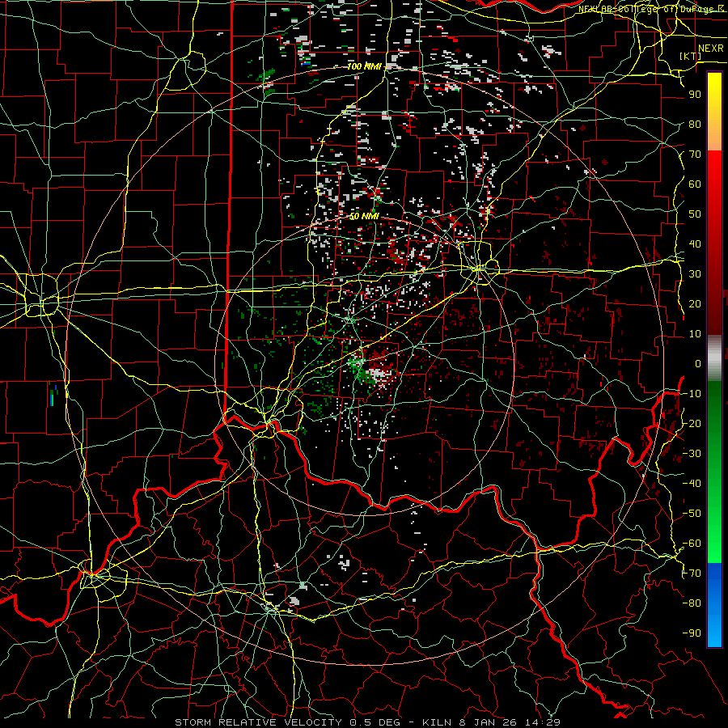Click the -30 value on the velocity scale
The height and width of the screenshot is (728, 728).
pyautogui.click(x=692, y=454)
